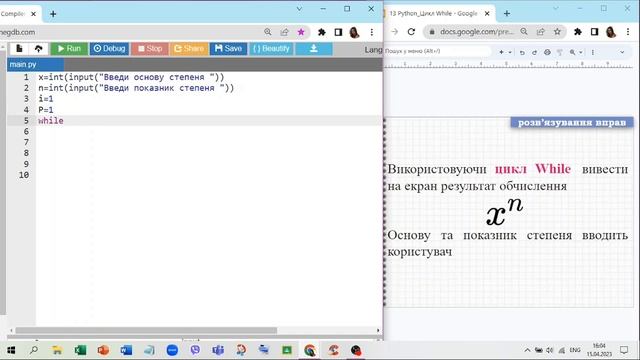Collapse the Slides menus chevron
This screenshot has height=360, width=640.
(622, 52)
